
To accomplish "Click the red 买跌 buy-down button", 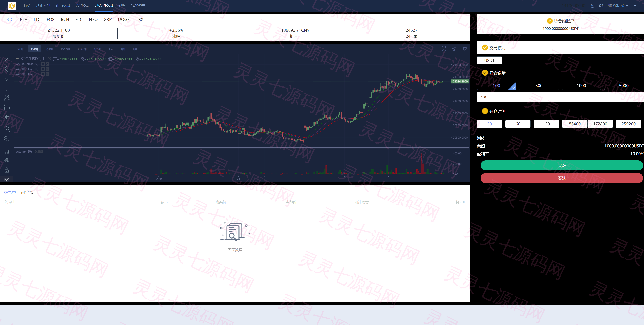I will click(x=561, y=178).
